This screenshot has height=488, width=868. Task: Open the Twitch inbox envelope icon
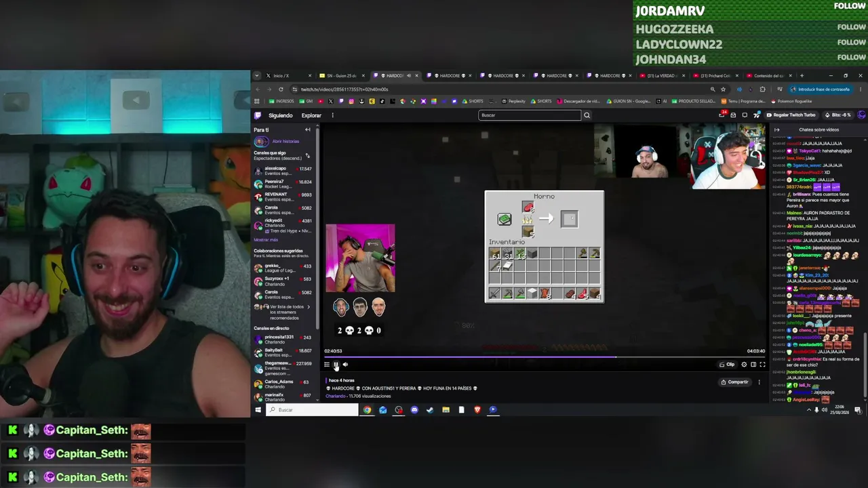coord(733,115)
